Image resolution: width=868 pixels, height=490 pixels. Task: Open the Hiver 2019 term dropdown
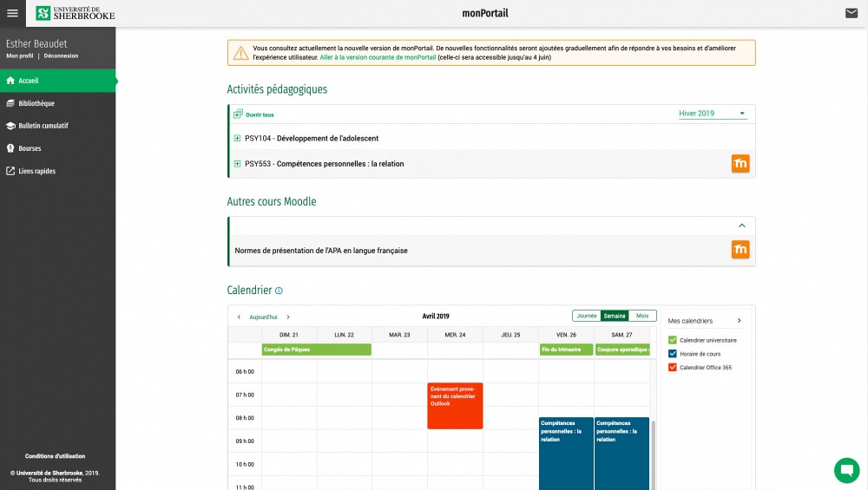pyautogui.click(x=713, y=114)
